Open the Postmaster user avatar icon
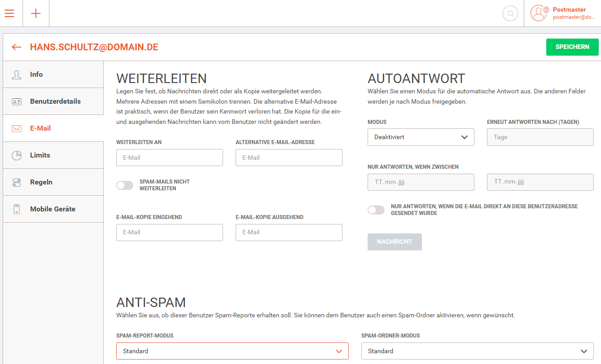Viewport: 601px width, 364px height. tap(539, 13)
